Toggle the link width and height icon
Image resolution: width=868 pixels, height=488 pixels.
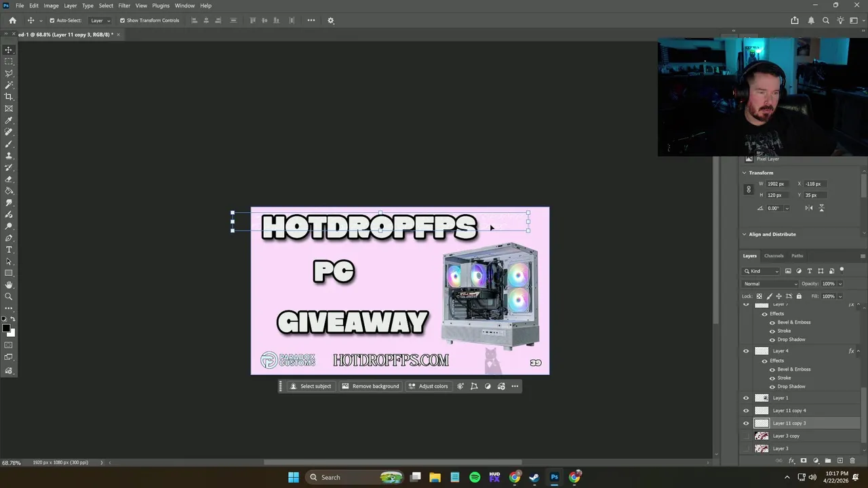coord(749,190)
